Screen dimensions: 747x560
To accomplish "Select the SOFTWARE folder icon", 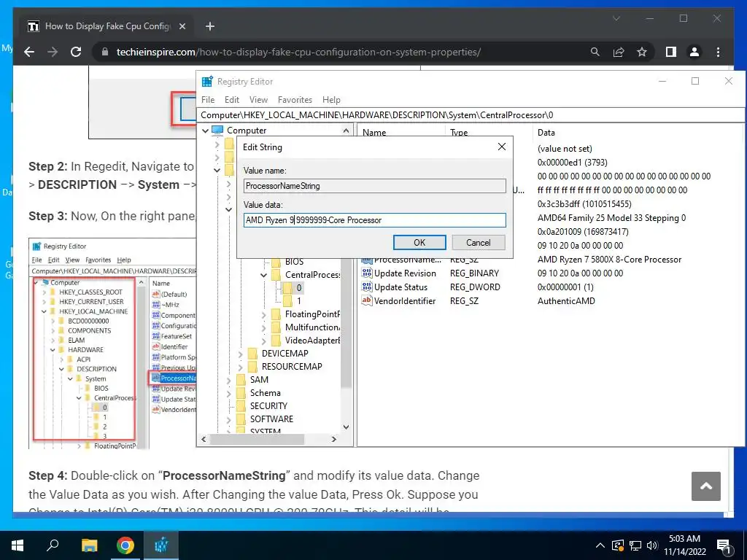I will (x=241, y=419).
